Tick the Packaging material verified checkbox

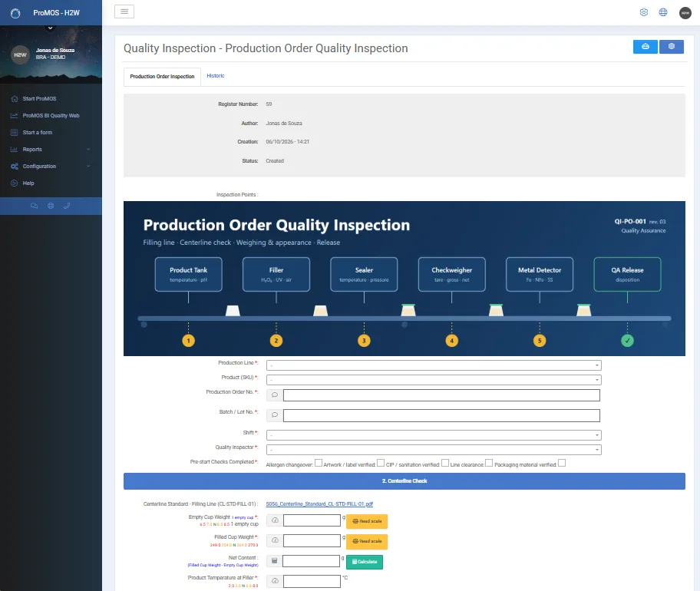(562, 463)
